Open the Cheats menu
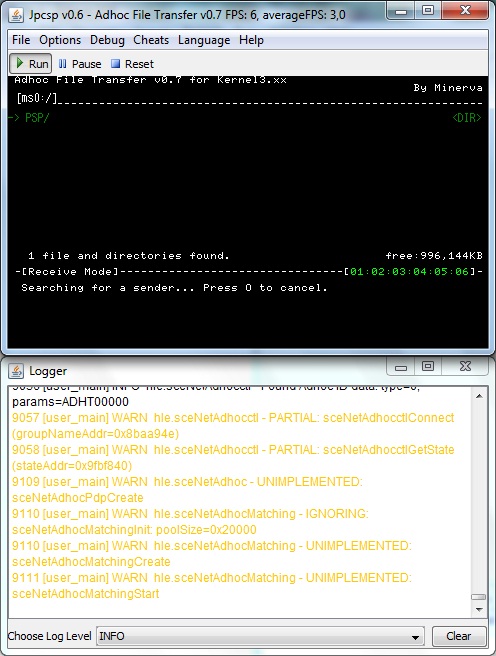Screen dimensions: 496x656 point(151,40)
